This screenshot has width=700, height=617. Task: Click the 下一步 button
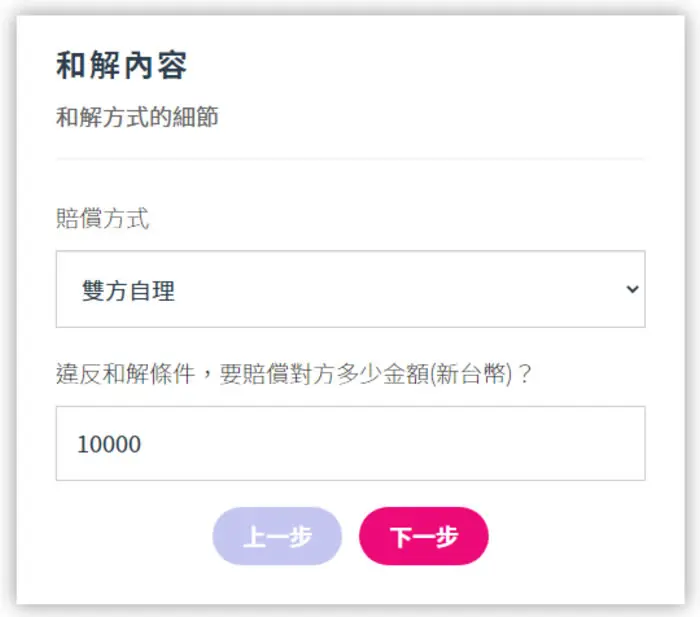pos(424,536)
